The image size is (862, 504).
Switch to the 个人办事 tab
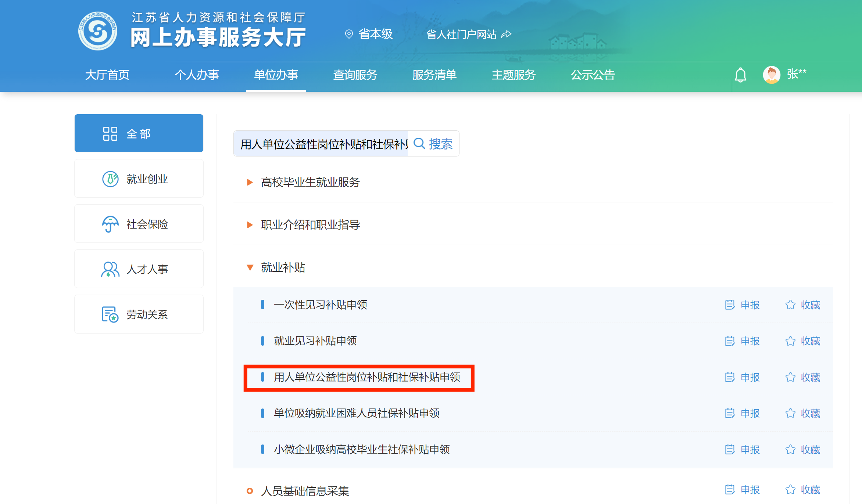click(x=197, y=75)
